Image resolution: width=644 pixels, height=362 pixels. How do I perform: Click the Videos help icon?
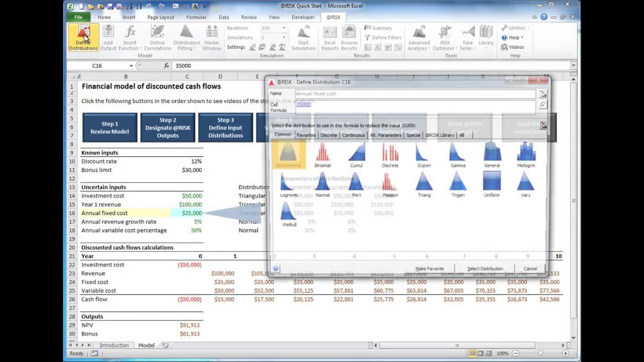(x=513, y=47)
